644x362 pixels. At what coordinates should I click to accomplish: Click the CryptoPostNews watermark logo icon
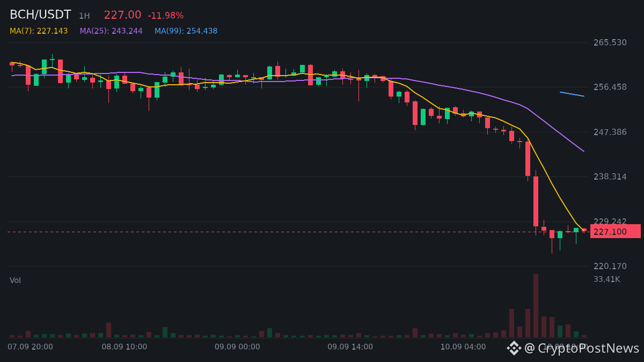point(514,348)
